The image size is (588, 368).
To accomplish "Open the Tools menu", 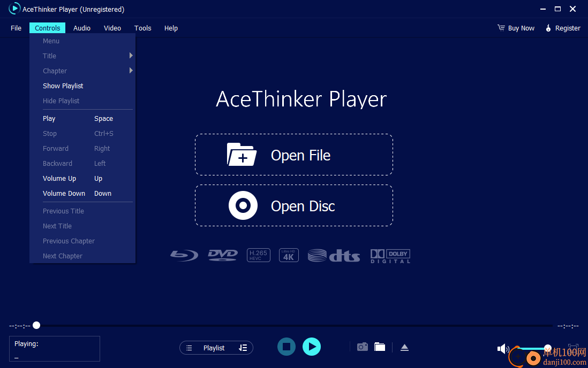I will pyautogui.click(x=142, y=28).
